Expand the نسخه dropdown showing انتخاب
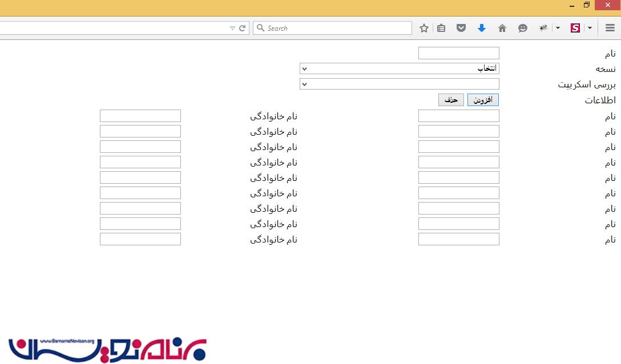This screenshot has height=364, width=621. click(399, 68)
